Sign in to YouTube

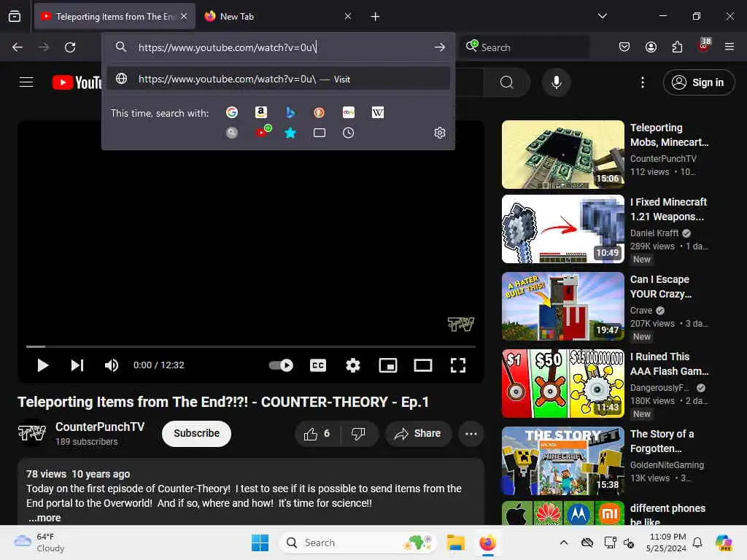(x=698, y=82)
